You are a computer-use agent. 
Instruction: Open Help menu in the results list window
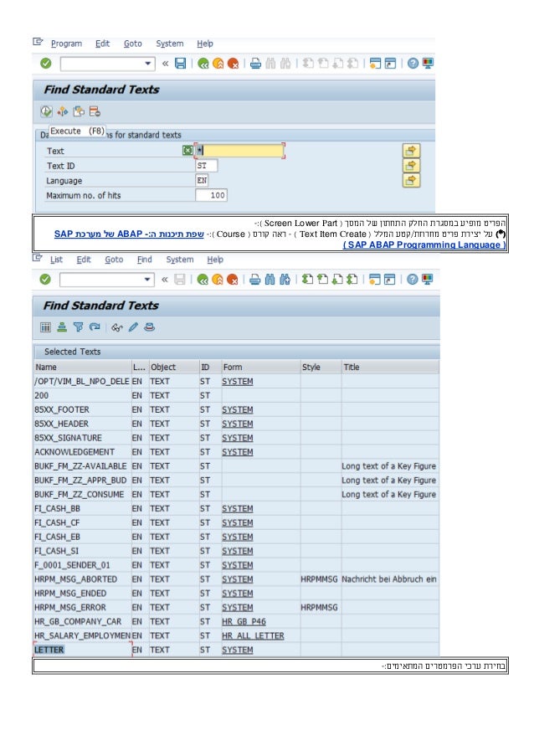pos(215,260)
